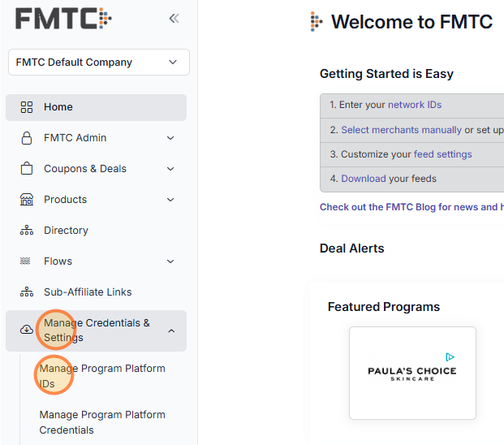Click the Flows waves icon
The image size is (504, 445).
pyautogui.click(x=27, y=261)
